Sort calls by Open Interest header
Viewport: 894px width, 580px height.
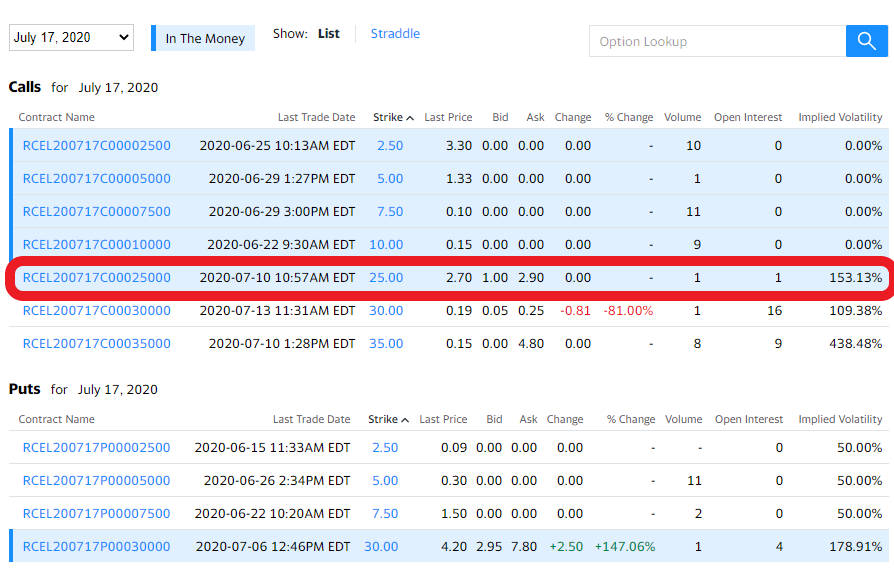tap(748, 117)
